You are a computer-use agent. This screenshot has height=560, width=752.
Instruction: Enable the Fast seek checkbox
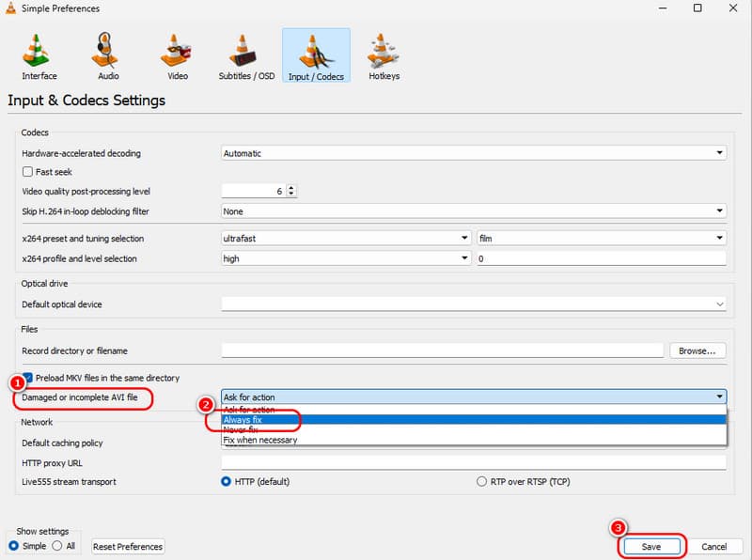click(x=27, y=171)
